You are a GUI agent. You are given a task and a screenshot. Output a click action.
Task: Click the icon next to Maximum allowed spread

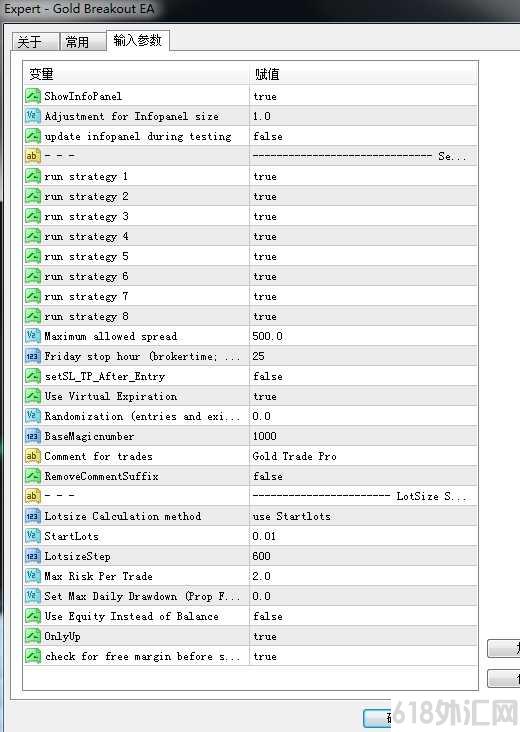pos(33,336)
